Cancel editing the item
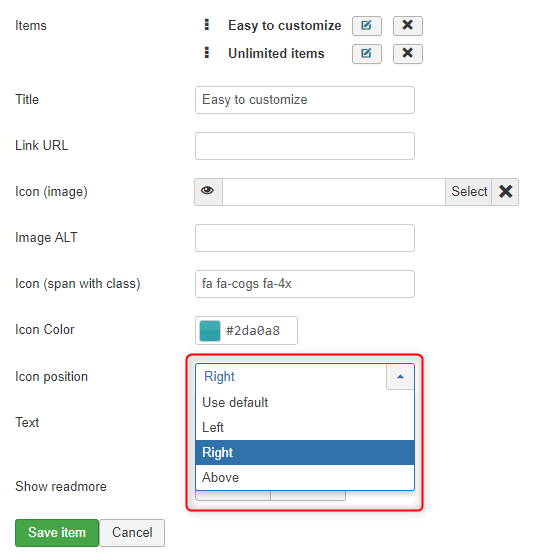The width and height of the screenshot is (542, 560). click(x=132, y=533)
